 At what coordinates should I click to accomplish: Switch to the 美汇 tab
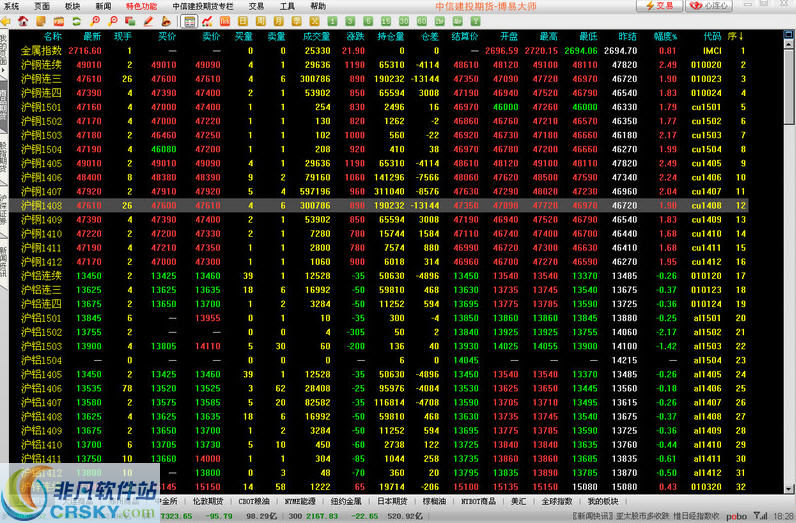pyautogui.click(x=518, y=501)
